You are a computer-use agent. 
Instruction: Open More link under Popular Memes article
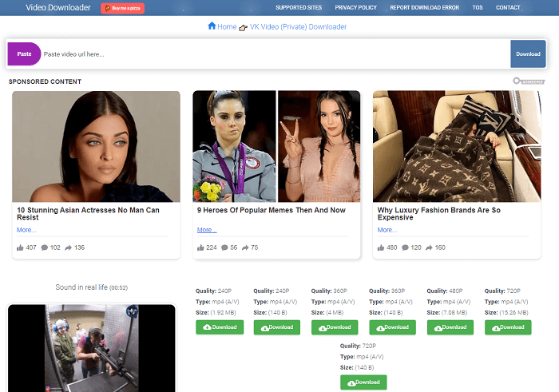[x=207, y=230]
